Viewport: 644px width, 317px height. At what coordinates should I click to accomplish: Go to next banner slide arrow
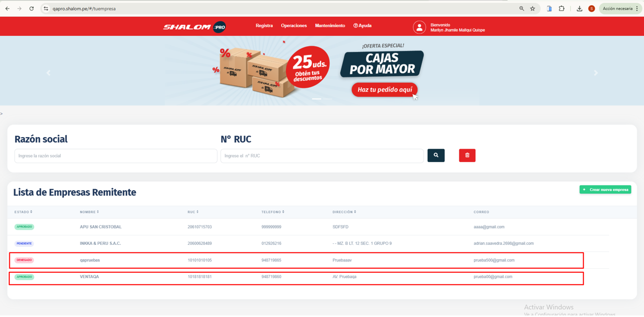coord(596,73)
